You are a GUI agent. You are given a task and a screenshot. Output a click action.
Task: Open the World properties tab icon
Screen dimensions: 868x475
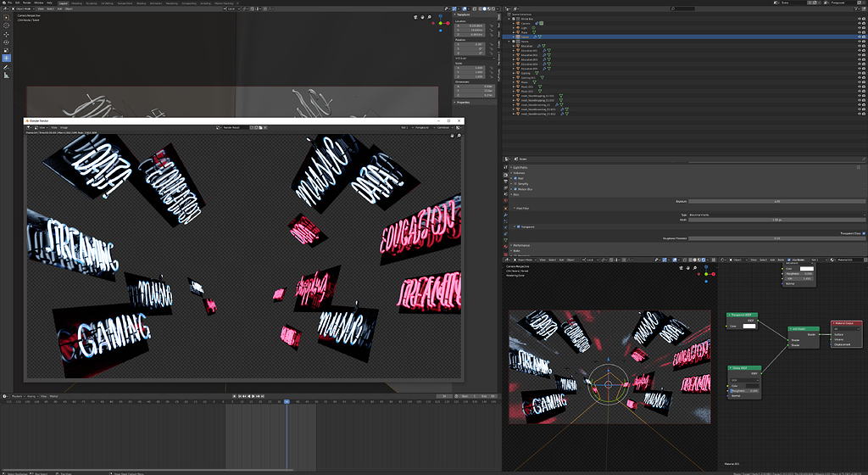point(505,200)
